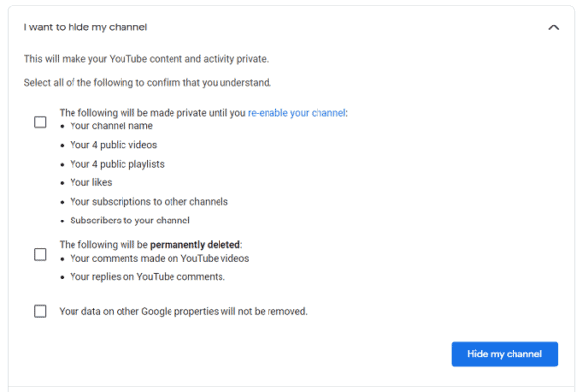The width and height of the screenshot is (588, 392).
Task: Open the 're-enable your channel' link
Action: (296, 113)
